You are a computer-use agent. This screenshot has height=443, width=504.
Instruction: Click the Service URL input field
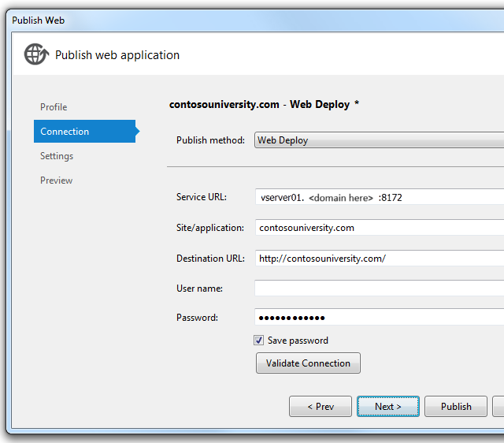click(x=379, y=197)
